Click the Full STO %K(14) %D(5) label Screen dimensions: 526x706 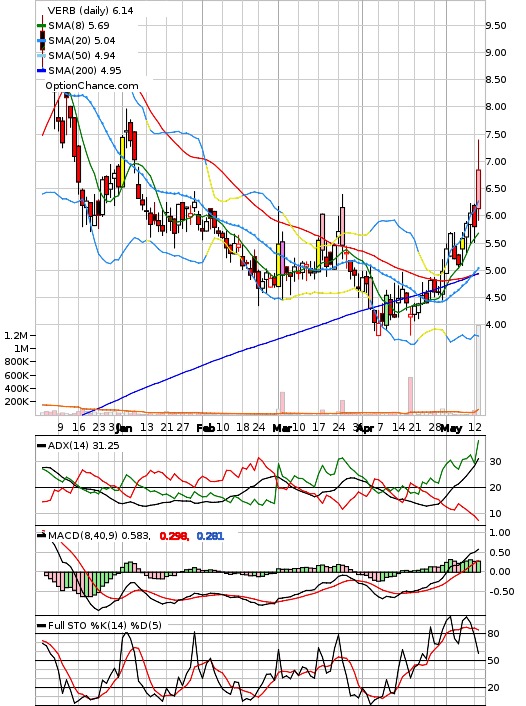[104, 625]
